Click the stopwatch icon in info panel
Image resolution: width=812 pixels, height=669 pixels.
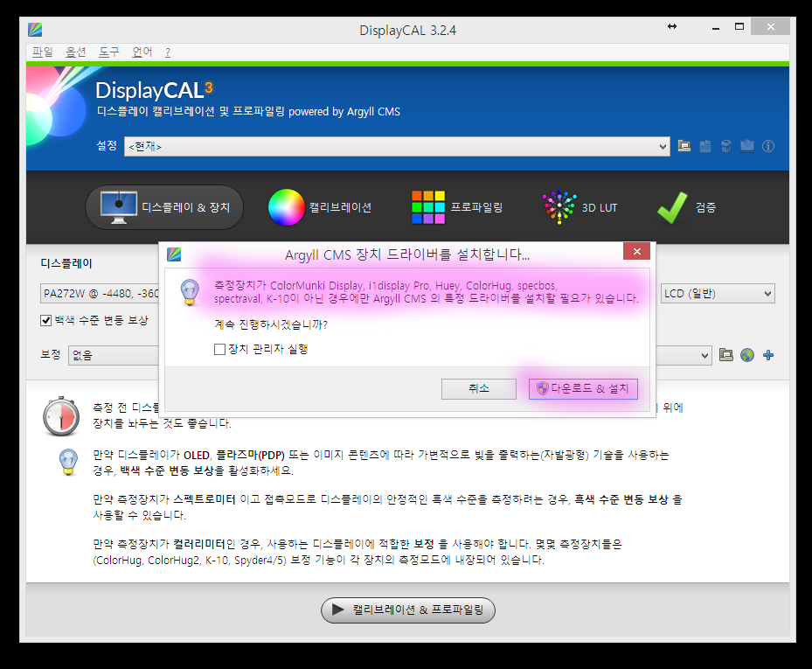tap(61, 416)
